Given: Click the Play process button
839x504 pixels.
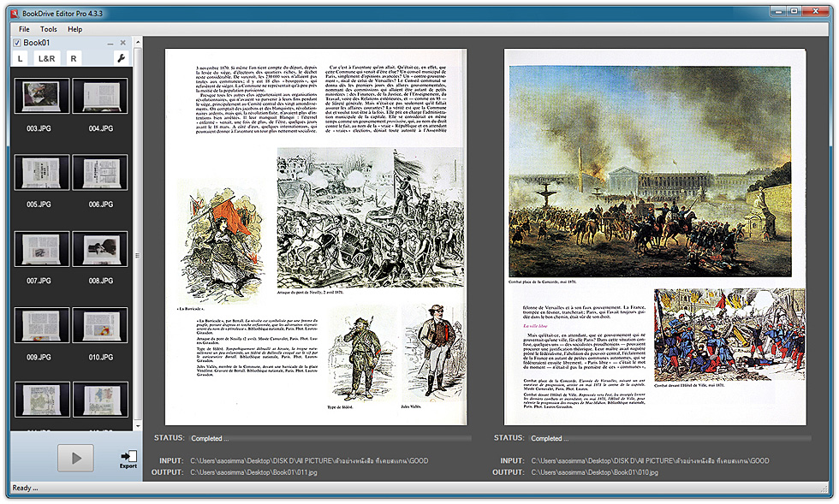Looking at the screenshot, I should pos(75,458).
